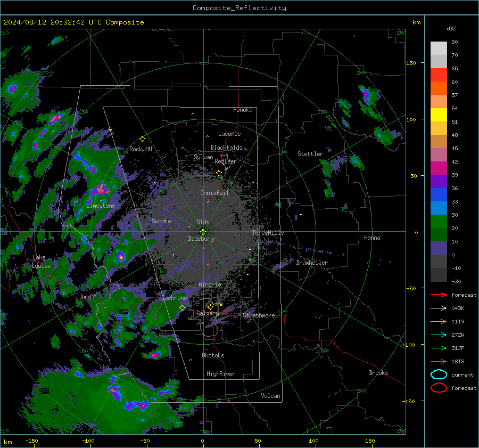The width and height of the screenshot is (479, 448).
Task: Click the Olds city label
Action: 203,222
